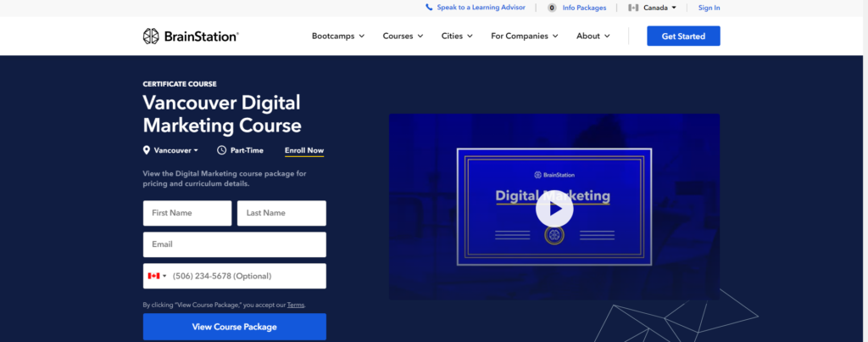Screen dimensions: 868x342
Task: Expand the Bootcamps menu
Action: point(338,36)
